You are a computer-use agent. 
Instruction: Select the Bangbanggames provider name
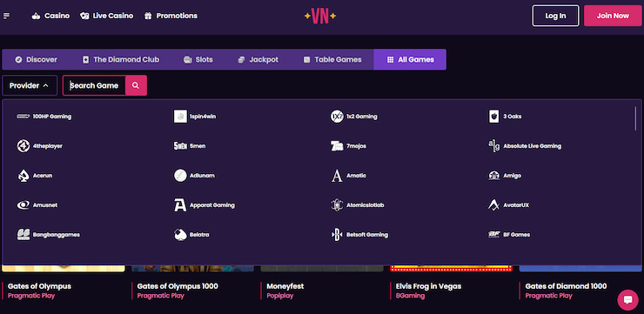[57, 235]
